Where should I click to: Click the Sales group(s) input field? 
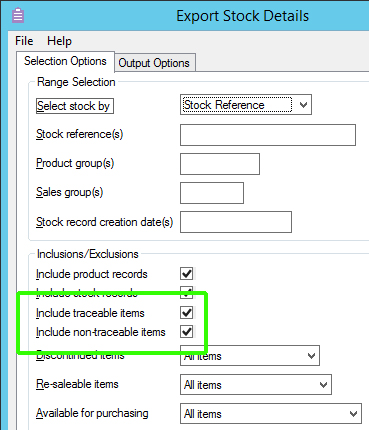point(212,193)
